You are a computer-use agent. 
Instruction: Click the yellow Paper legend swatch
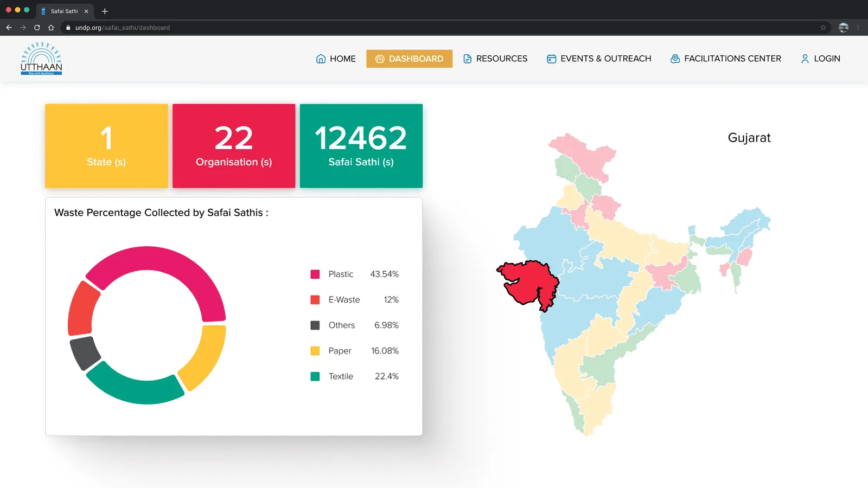coord(315,351)
